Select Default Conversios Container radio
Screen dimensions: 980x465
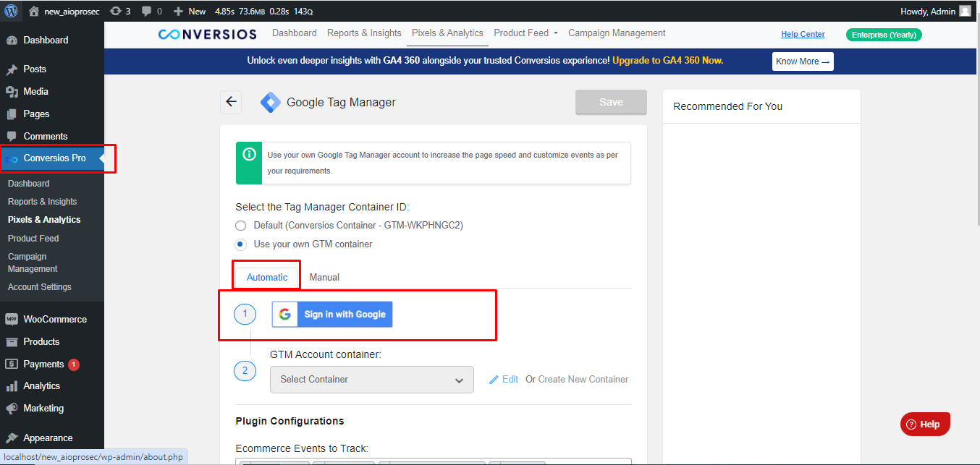[x=240, y=226]
